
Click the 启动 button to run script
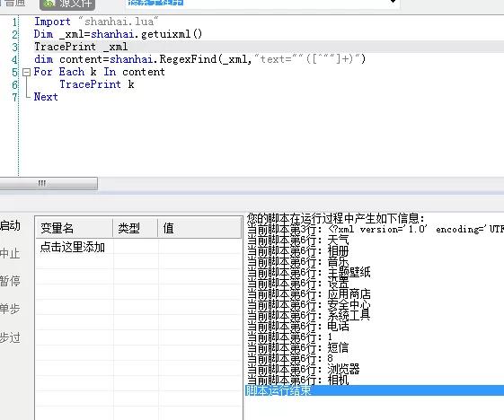(10, 225)
